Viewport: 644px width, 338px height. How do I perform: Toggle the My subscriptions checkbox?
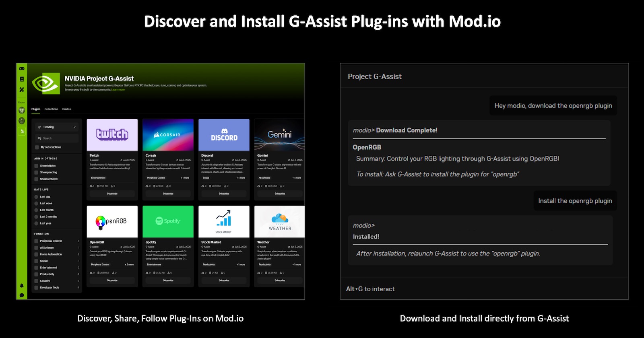pos(37,147)
